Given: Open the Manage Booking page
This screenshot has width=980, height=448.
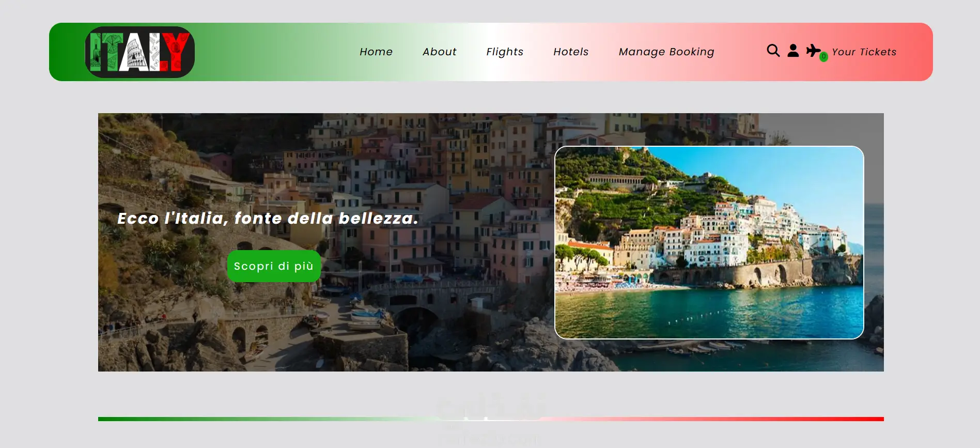Looking at the screenshot, I should tap(666, 52).
